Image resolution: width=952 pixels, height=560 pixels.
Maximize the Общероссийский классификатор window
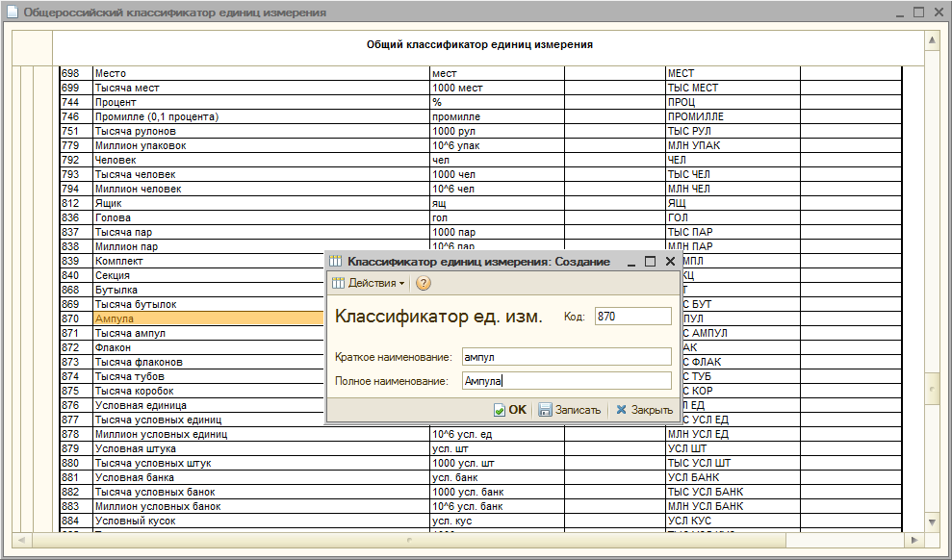click(918, 13)
